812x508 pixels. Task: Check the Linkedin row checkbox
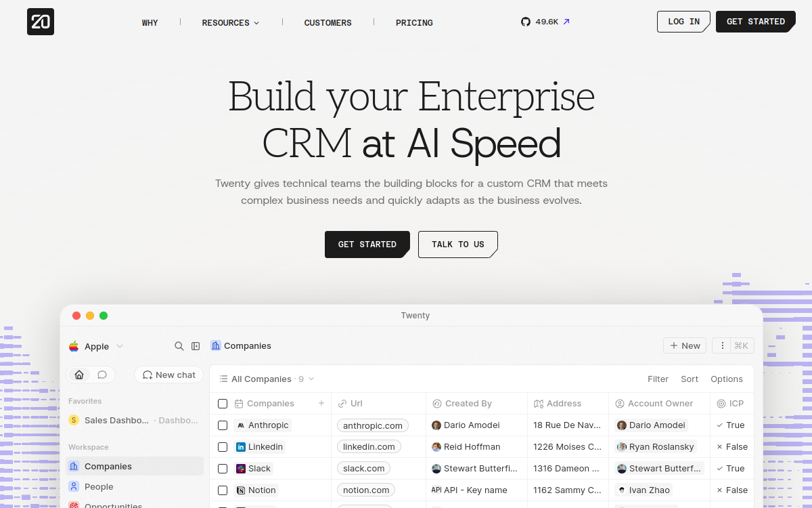(x=223, y=447)
